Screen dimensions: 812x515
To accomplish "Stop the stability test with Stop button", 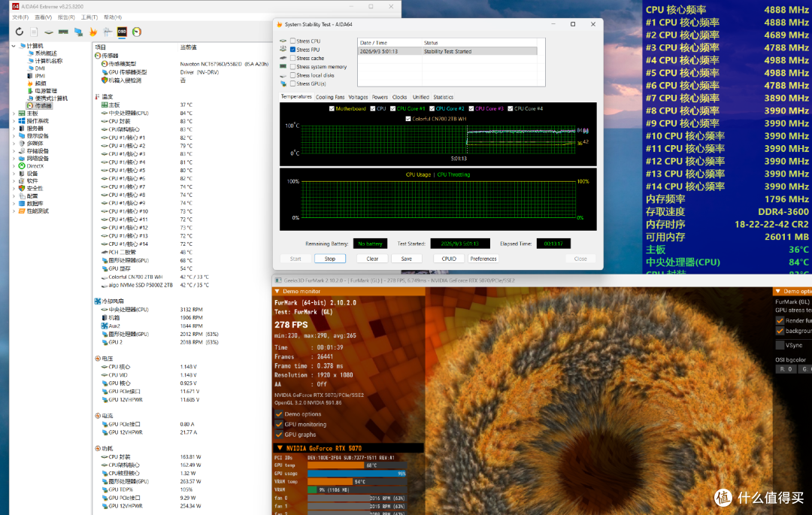I will pos(330,259).
